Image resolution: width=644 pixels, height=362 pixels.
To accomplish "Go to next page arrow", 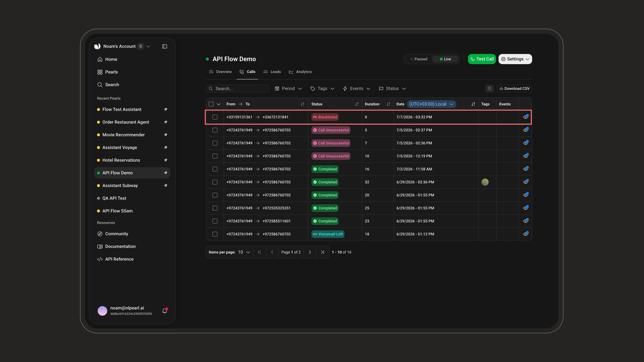I will point(310,252).
